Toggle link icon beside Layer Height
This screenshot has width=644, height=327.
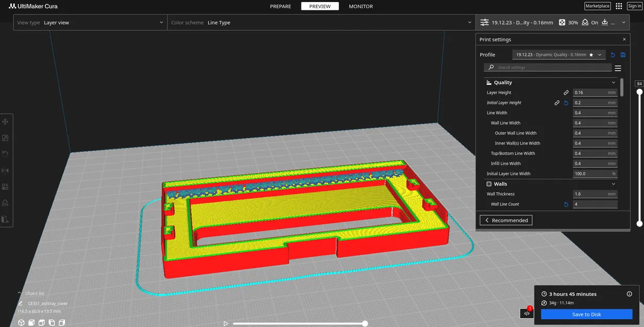click(x=566, y=93)
